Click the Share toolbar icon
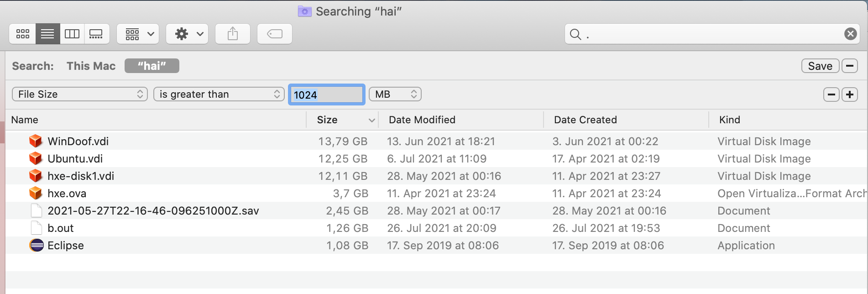The image size is (868, 294). coord(233,34)
